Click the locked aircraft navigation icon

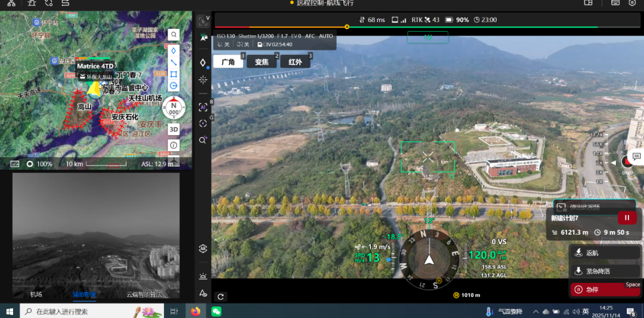(203, 38)
